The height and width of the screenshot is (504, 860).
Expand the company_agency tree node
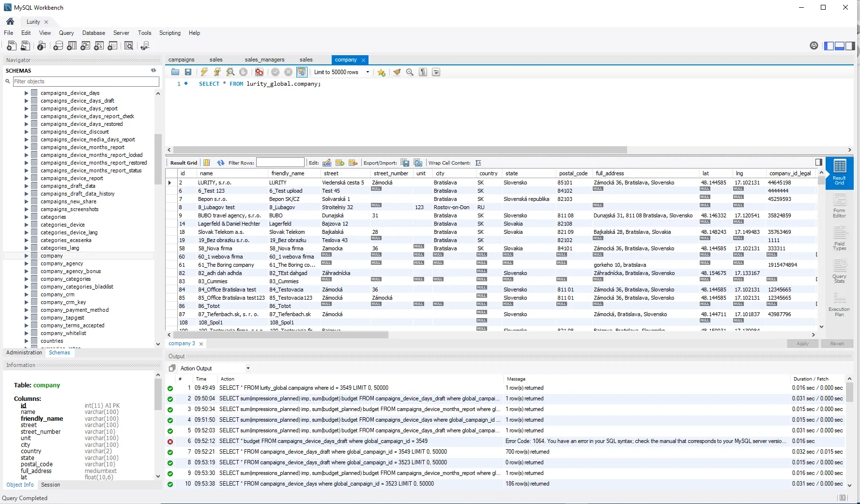[27, 263]
